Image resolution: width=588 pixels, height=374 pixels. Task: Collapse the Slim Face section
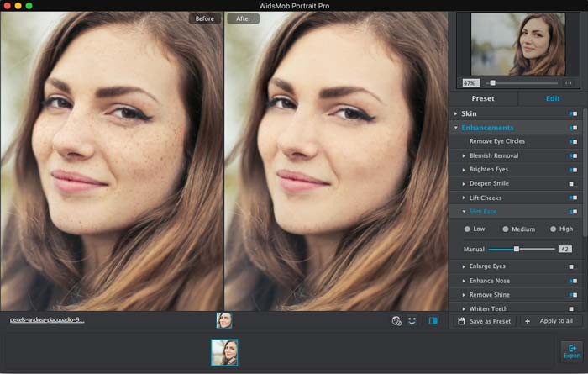464,212
